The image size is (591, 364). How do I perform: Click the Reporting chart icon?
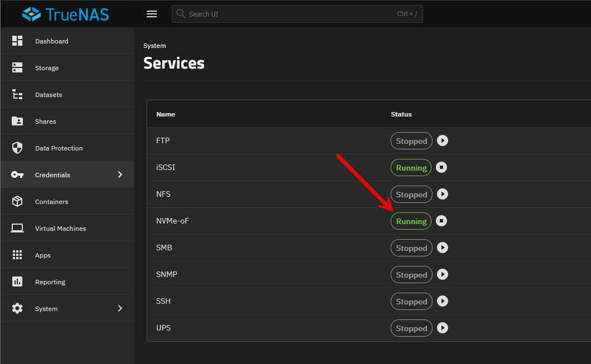(x=17, y=282)
